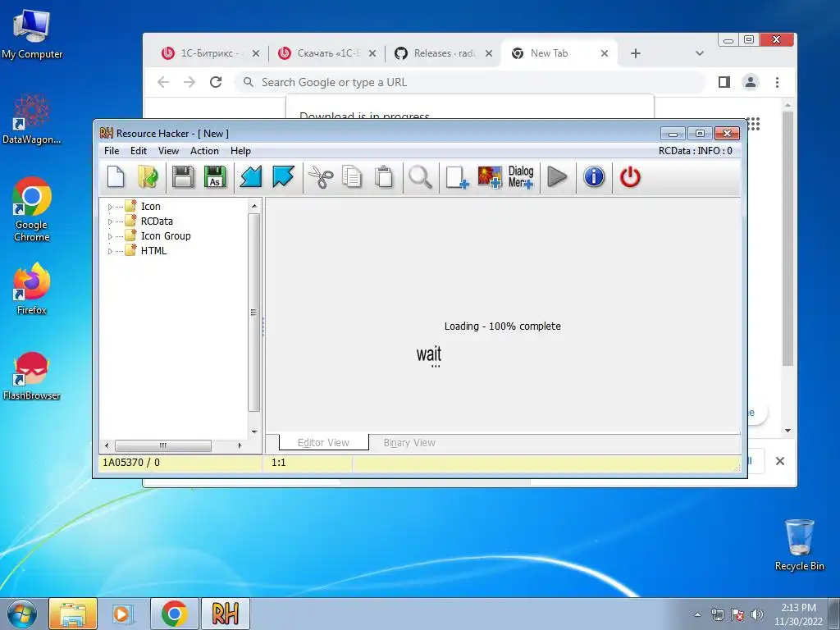
Task: Select the Icon folder in tree
Action: coord(151,206)
